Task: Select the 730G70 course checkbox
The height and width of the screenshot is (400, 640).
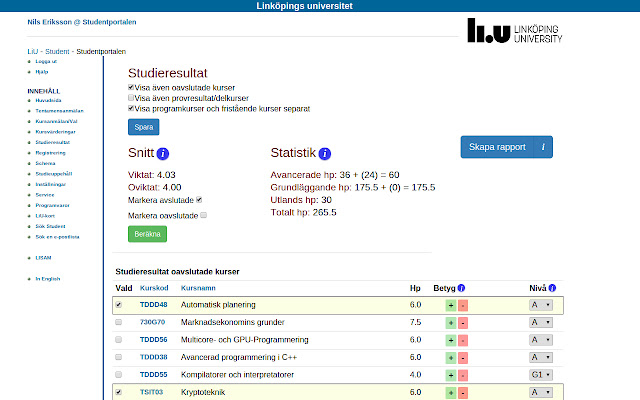Action: click(x=118, y=322)
